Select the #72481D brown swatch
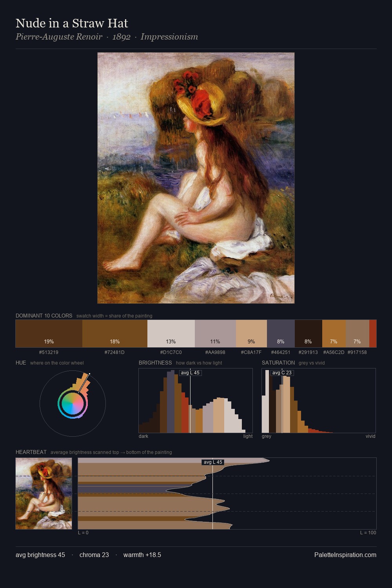This screenshot has width=392, height=588. [115, 334]
